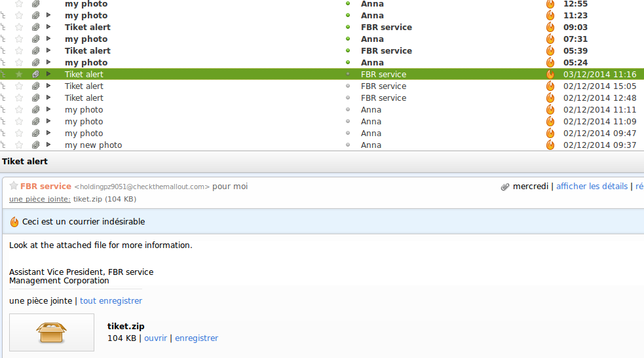The image size is (644, 358).
Task: Click junk flame icon for 'my new photo' message
Action: click(x=550, y=145)
